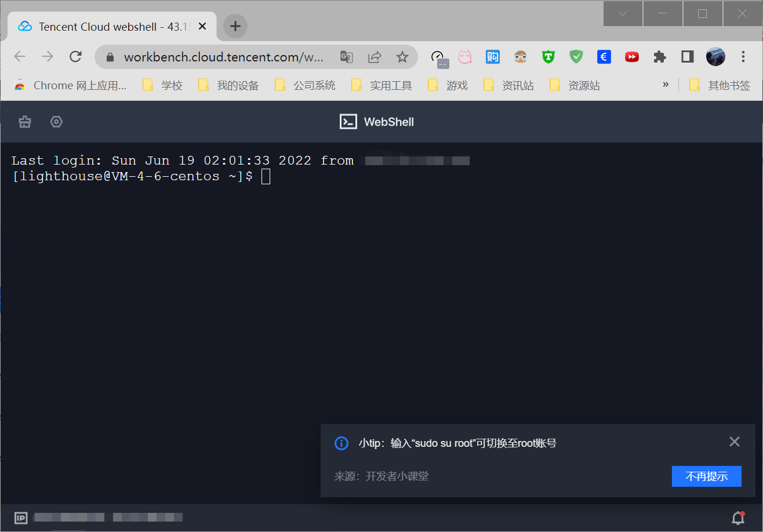Open the red fast-forward extension

point(631,57)
